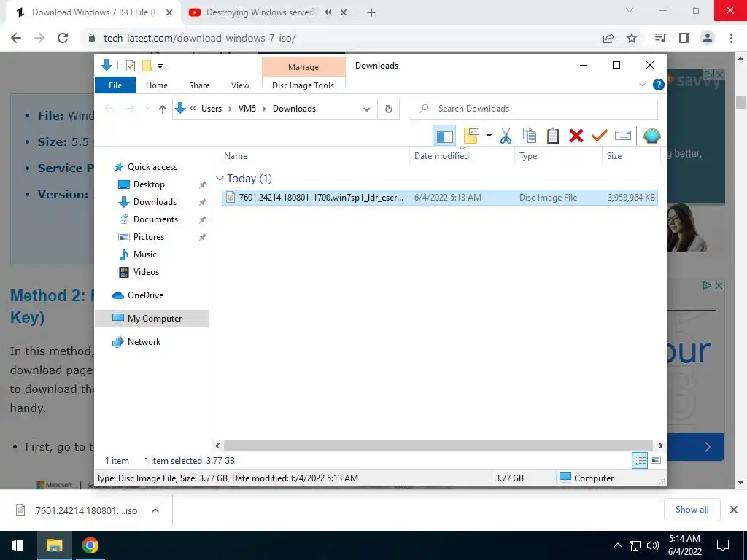This screenshot has width=747, height=560.
Task: Select OneDrive in navigation pane
Action: click(145, 295)
